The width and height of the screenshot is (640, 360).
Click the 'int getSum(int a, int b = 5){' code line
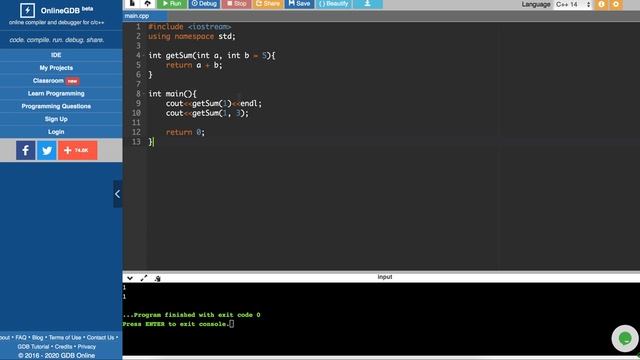(212, 56)
